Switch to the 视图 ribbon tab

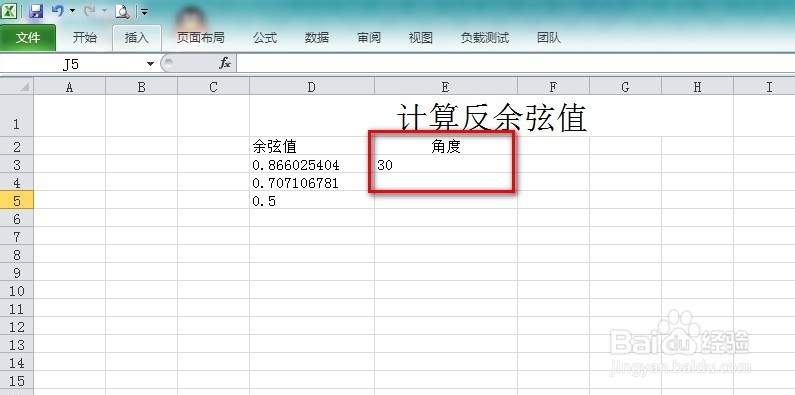(420, 38)
